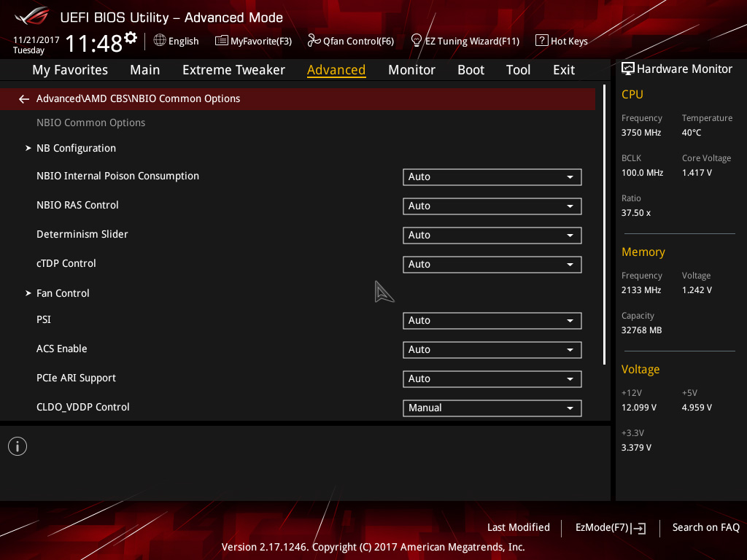Click the NBIO RAS Control label
The image size is (747, 560).
(x=77, y=205)
